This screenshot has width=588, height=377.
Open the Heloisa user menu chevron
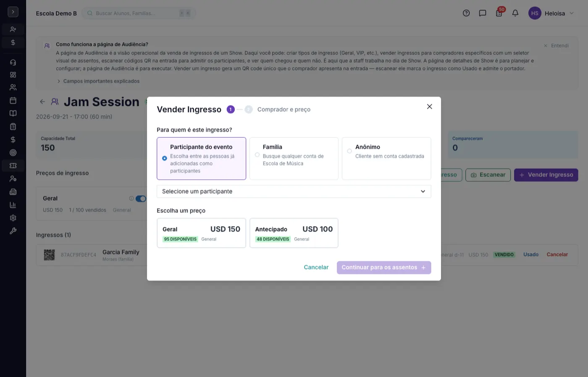572,13
